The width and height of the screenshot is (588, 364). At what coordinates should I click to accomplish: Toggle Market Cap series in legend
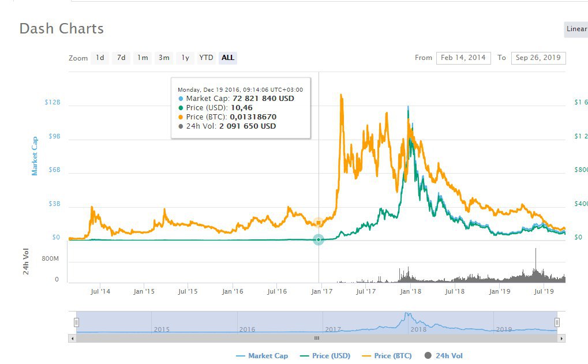(x=262, y=355)
